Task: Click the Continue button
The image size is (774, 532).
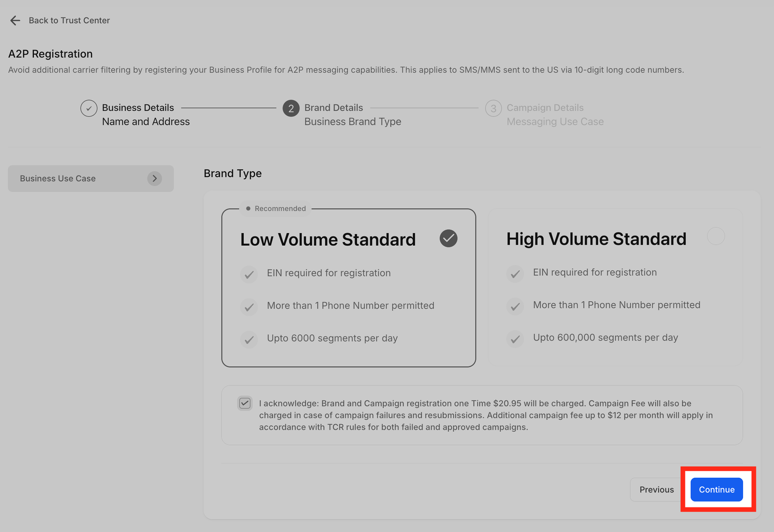Action: [x=716, y=489]
